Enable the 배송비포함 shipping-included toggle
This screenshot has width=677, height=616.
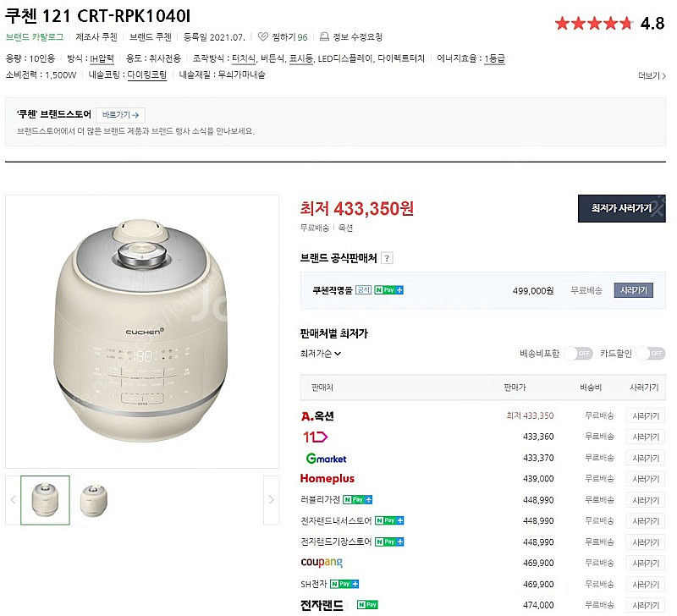coord(578,352)
